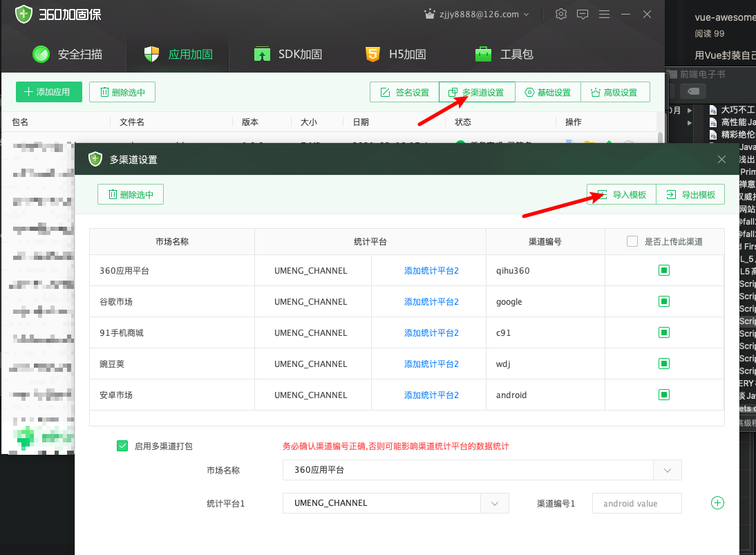Image resolution: width=756 pixels, height=555 pixels.
Task: Toggle upload checkbox for 360应用平台 row
Action: (664, 270)
